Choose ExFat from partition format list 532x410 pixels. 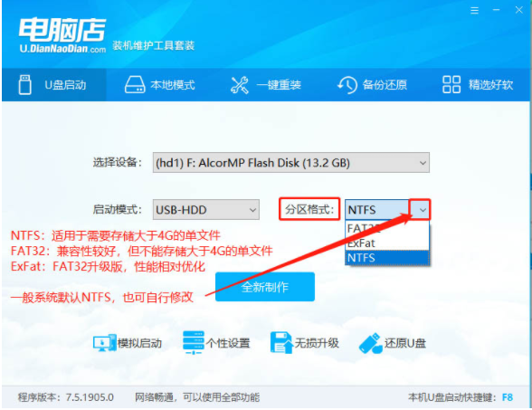pos(387,243)
